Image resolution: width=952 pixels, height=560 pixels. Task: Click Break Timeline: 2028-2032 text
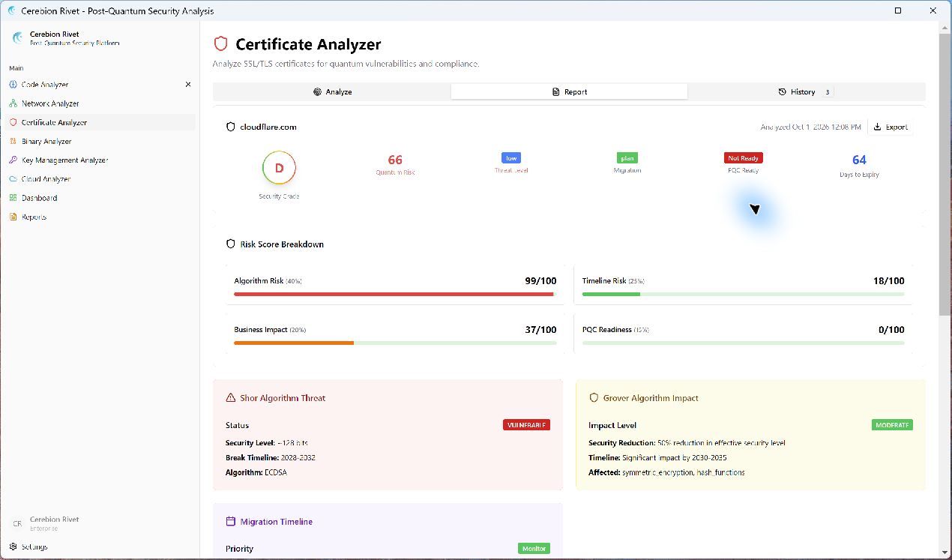point(271,458)
